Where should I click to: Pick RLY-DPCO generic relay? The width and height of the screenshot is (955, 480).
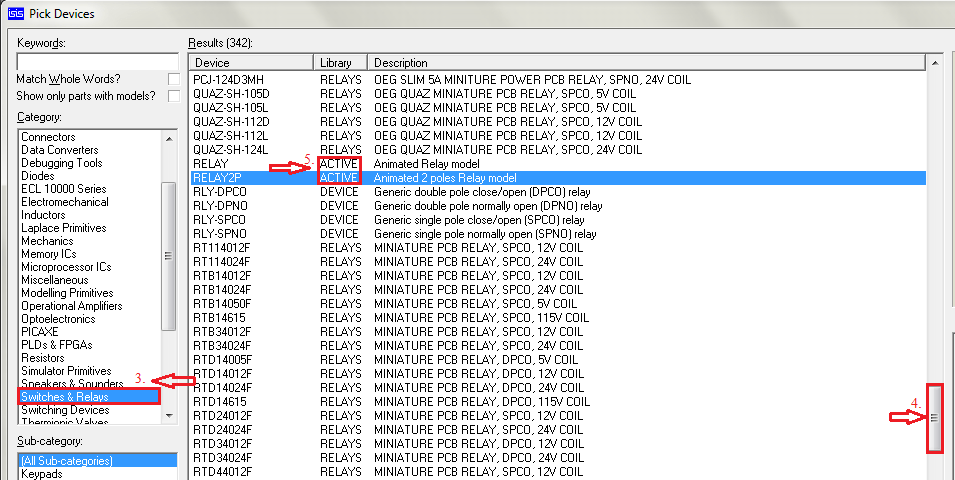point(557,192)
